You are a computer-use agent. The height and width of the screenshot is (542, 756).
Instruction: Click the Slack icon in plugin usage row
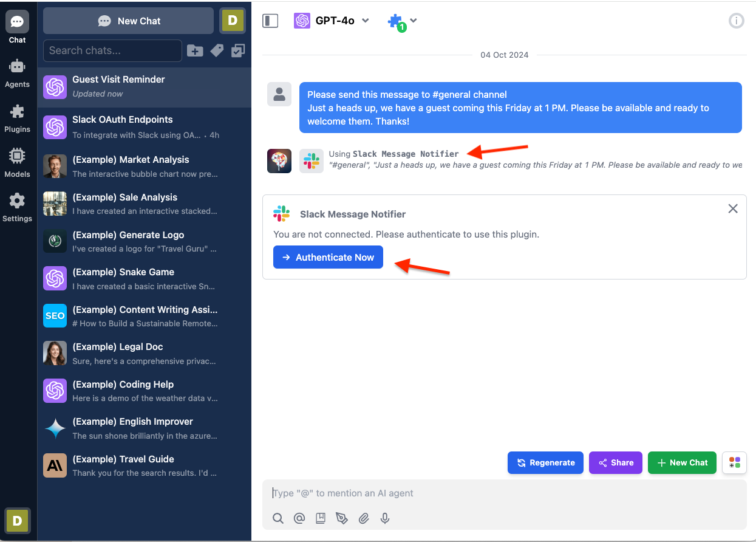(312, 161)
